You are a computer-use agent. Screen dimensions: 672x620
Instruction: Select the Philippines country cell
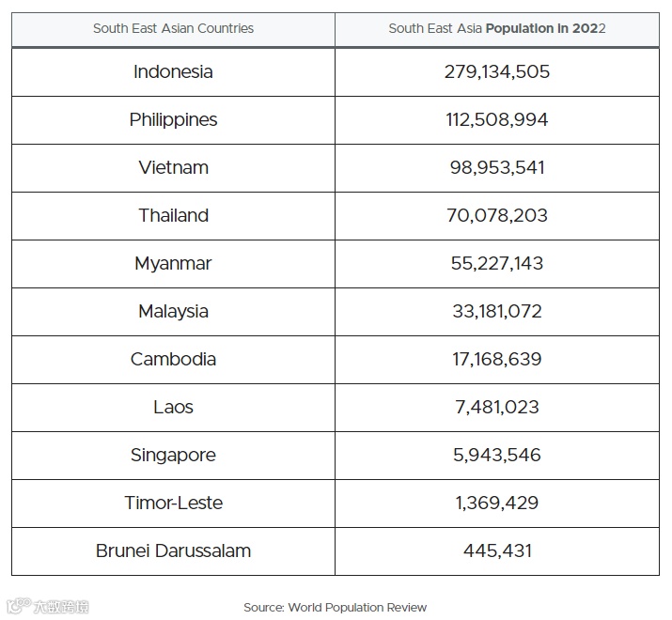173,119
